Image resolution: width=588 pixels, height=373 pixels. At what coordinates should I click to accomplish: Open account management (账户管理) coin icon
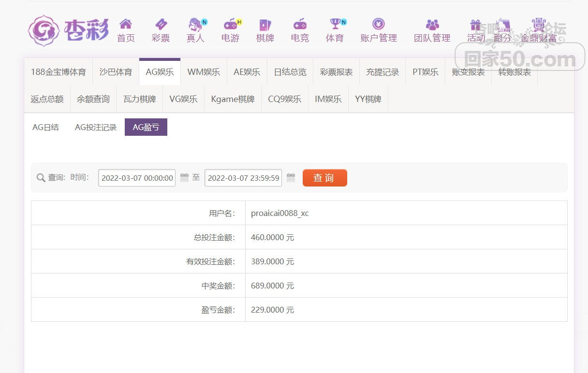point(378,24)
